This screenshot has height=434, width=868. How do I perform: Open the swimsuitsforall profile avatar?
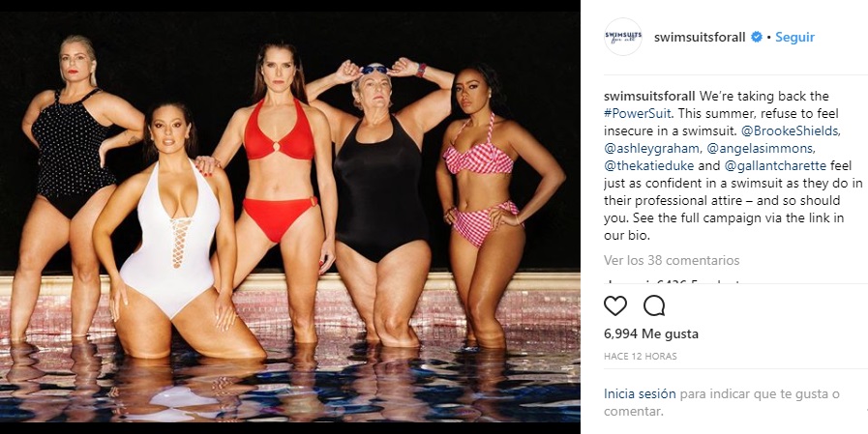tap(623, 37)
